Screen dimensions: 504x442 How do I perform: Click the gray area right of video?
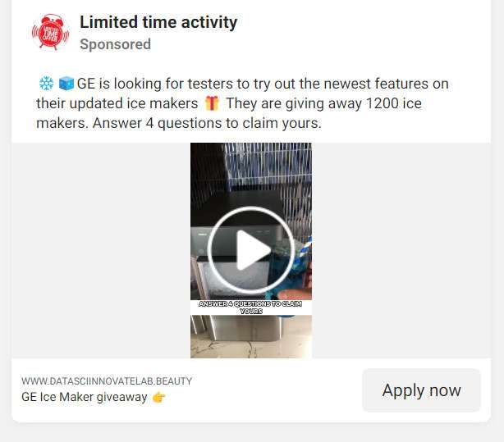click(401, 250)
